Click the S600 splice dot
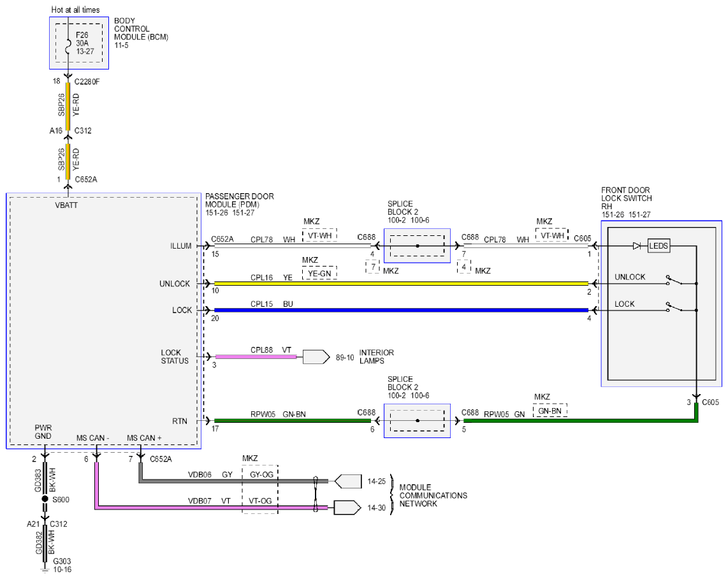 tap(45, 499)
